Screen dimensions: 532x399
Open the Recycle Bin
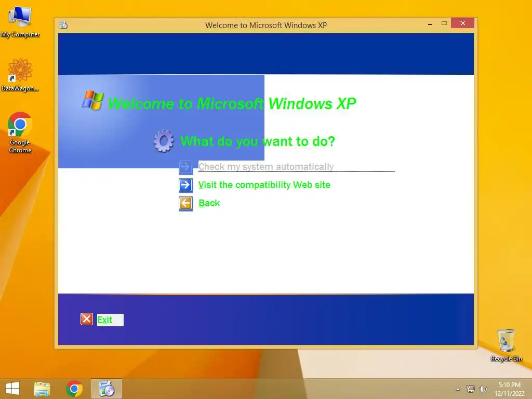click(506, 345)
